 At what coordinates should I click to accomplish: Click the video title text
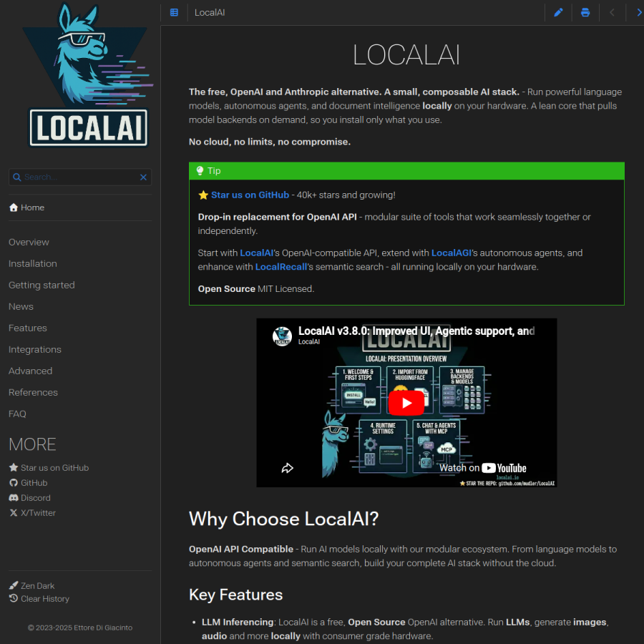pyautogui.click(x=416, y=331)
